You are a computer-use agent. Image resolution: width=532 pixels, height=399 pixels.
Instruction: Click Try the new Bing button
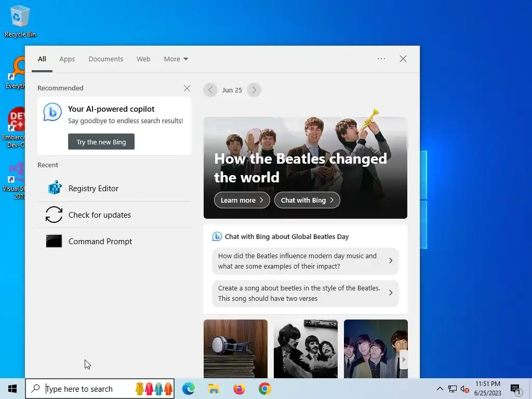(x=101, y=141)
